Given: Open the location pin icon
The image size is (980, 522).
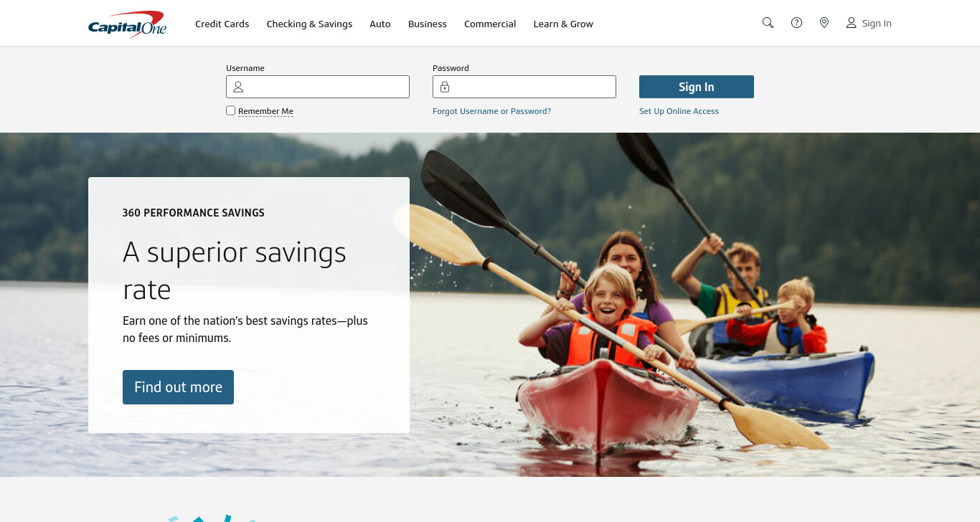Looking at the screenshot, I should tap(824, 23).
